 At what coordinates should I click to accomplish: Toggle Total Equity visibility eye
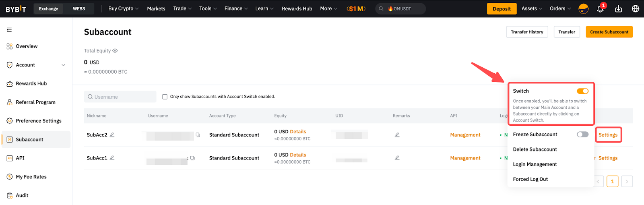point(115,51)
